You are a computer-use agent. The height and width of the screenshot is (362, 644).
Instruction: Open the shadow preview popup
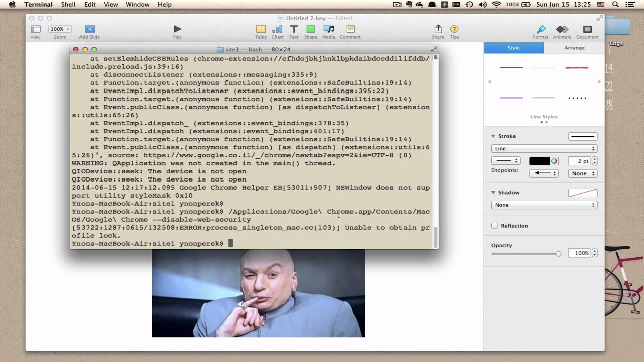pos(583,193)
